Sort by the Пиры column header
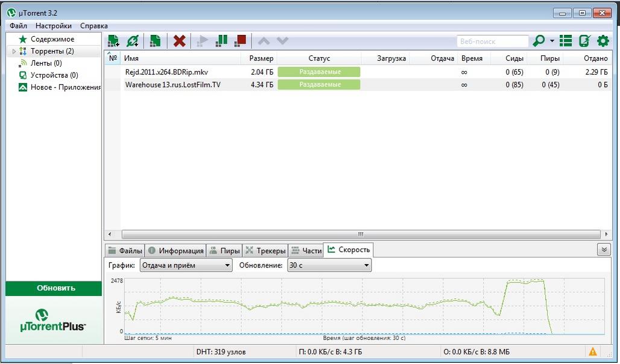620x364 pixels. pos(545,58)
